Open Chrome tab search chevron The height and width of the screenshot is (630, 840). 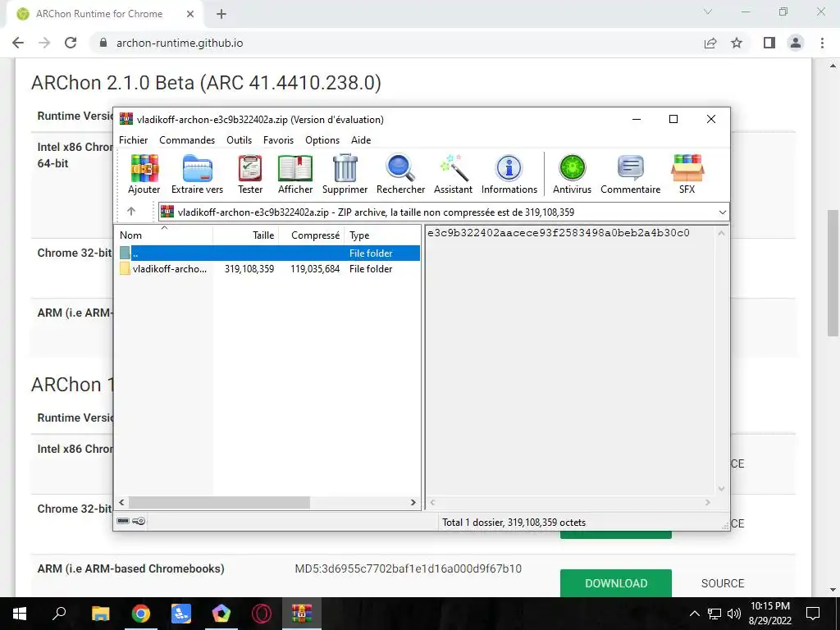[708, 11]
